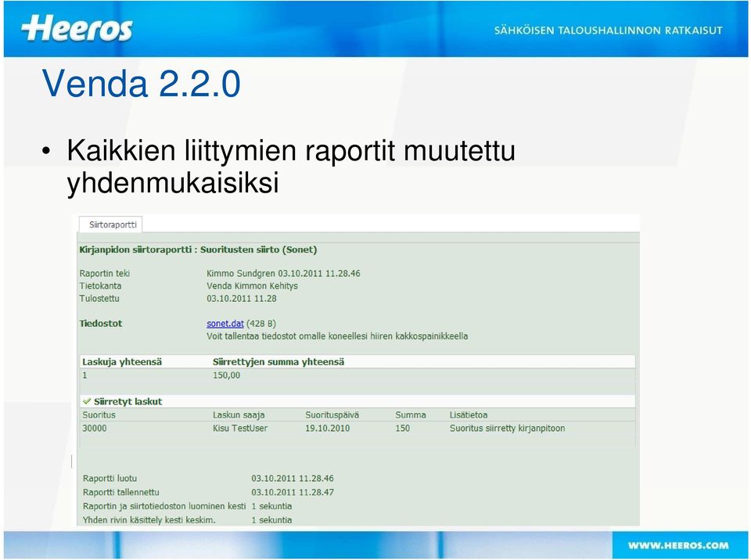Select '1 sekuntia' beside 'Yhden rivin käsittely'
This screenshot has width=751, height=560.
coord(271,520)
